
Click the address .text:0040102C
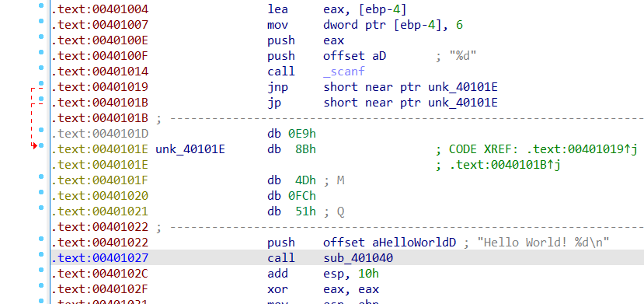pos(99,274)
